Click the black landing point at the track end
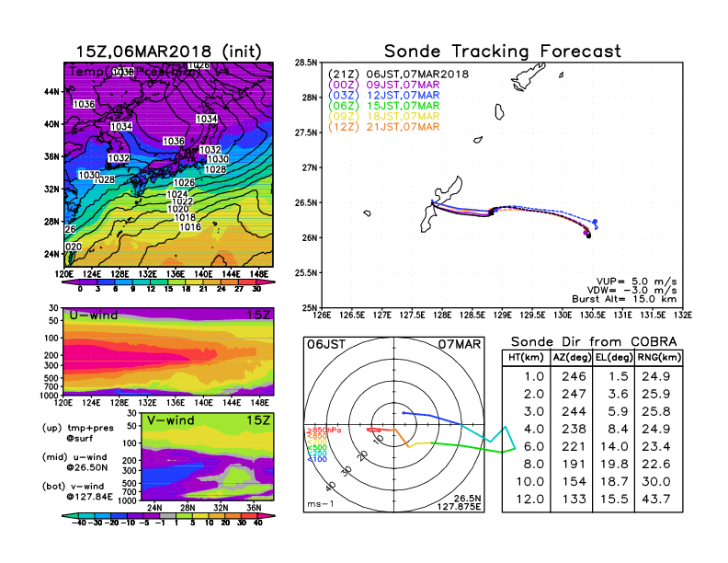The height and width of the screenshot is (563, 728). click(588, 236)
